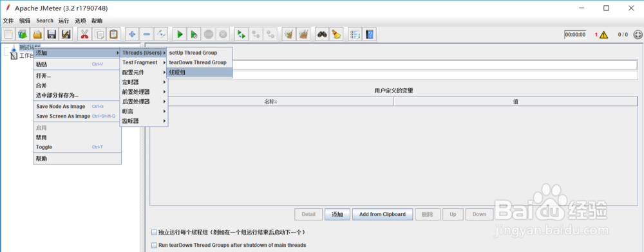Expand all nodes with plus icon
Viewport: 644px width, 252px height.
coord(132,35)
